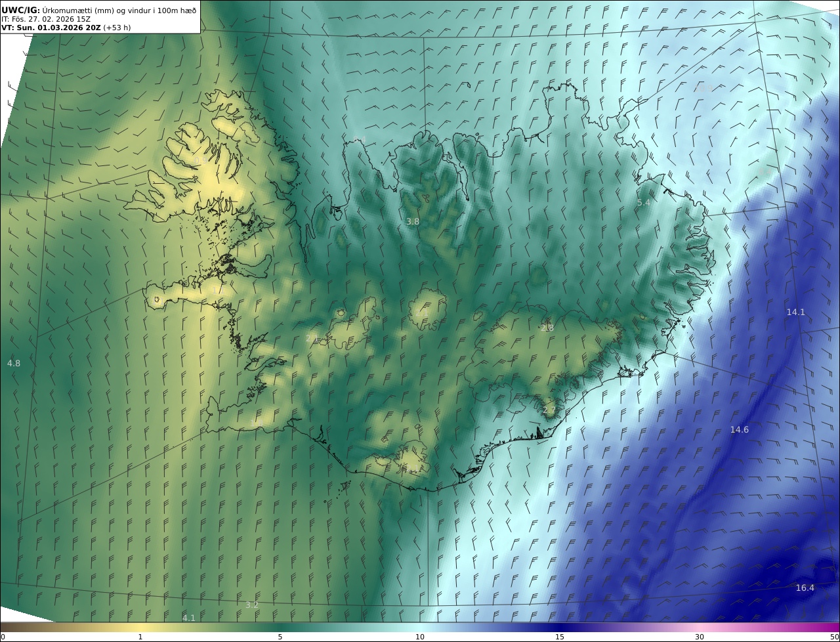Viewport: 840px width, 642px height.
Task: Click the colorbar tick label 0
Action: click(x=3, y=637)
